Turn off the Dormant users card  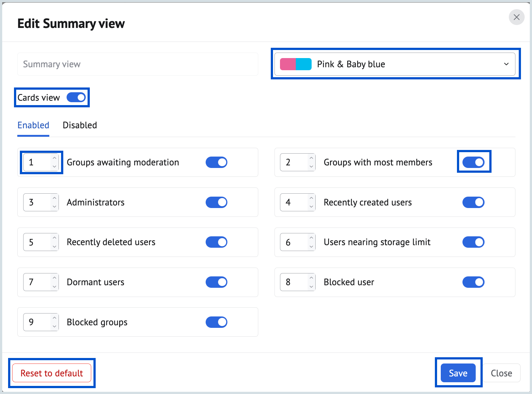[x=216, y=282]
